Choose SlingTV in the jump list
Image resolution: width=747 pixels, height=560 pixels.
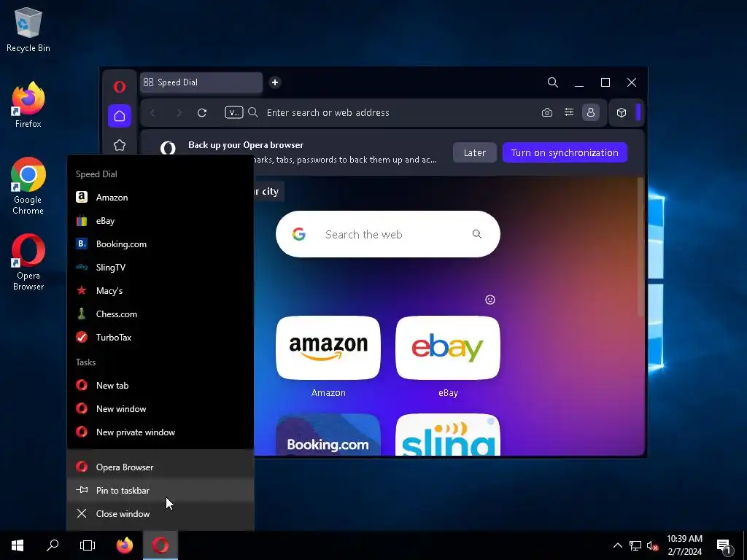pos(160,267)
